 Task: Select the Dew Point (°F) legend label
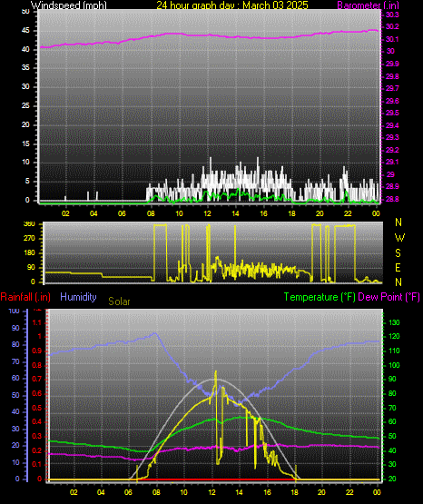pos(389,297)
